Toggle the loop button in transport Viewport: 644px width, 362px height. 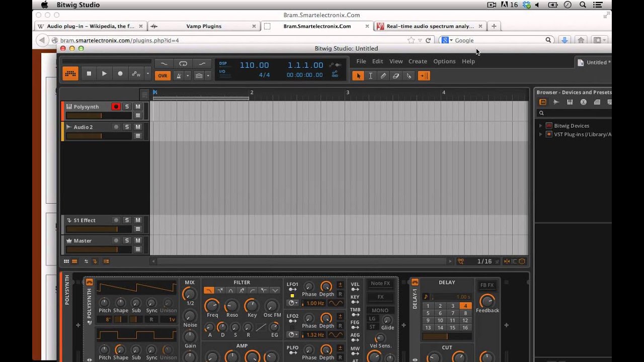[x=183, y=63]
